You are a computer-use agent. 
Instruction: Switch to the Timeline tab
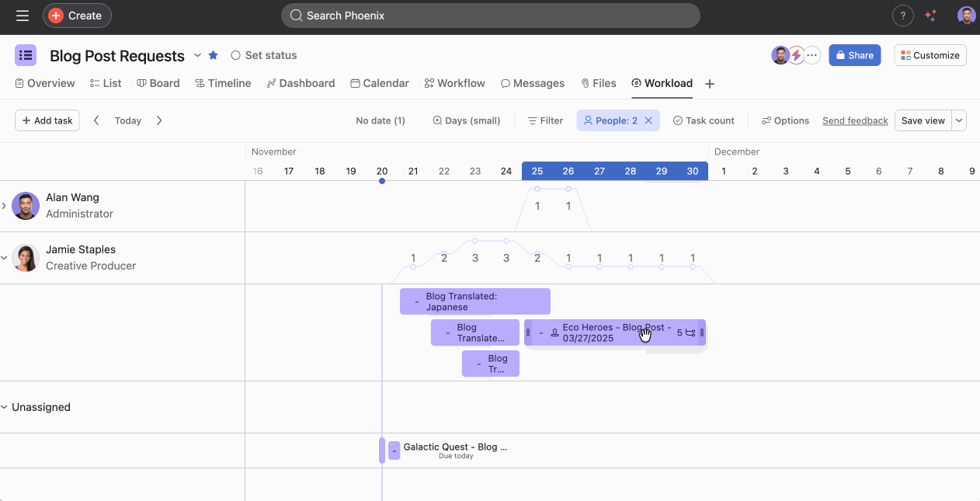pyautogui.click(x=223, y=83)
